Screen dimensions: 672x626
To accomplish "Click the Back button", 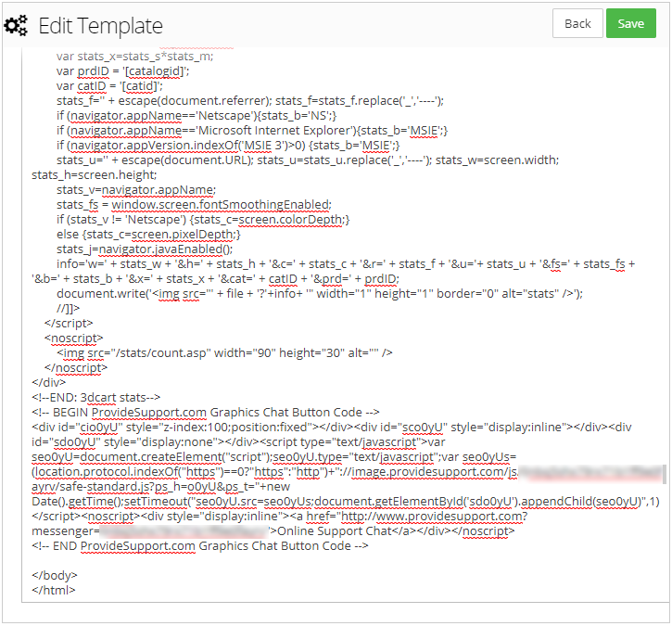I will (577, 23).
